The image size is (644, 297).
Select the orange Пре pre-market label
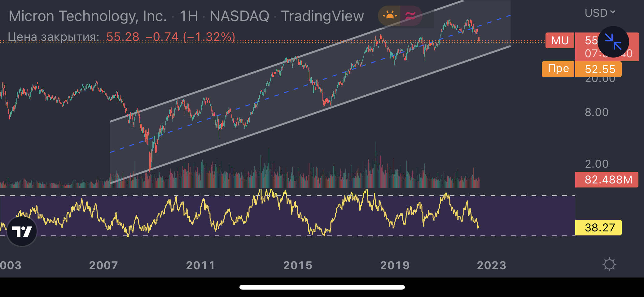tap(558, 69)
